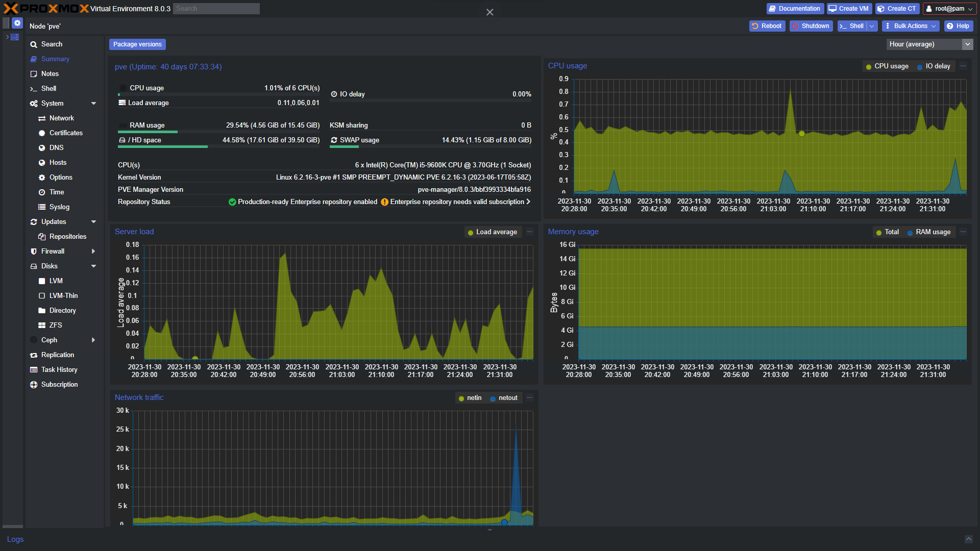Click the Package versions button
Viewport: 980px width, 551px height.
[x=137, y=44]
